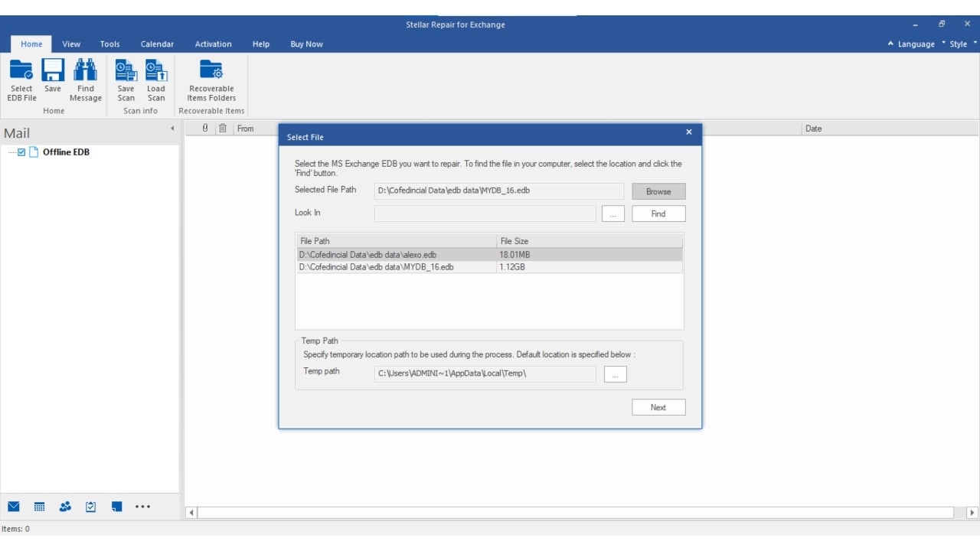The width and height of the screenshot is (980, 551).
Task: Open the Style dropdown
Action: [958, 44]
